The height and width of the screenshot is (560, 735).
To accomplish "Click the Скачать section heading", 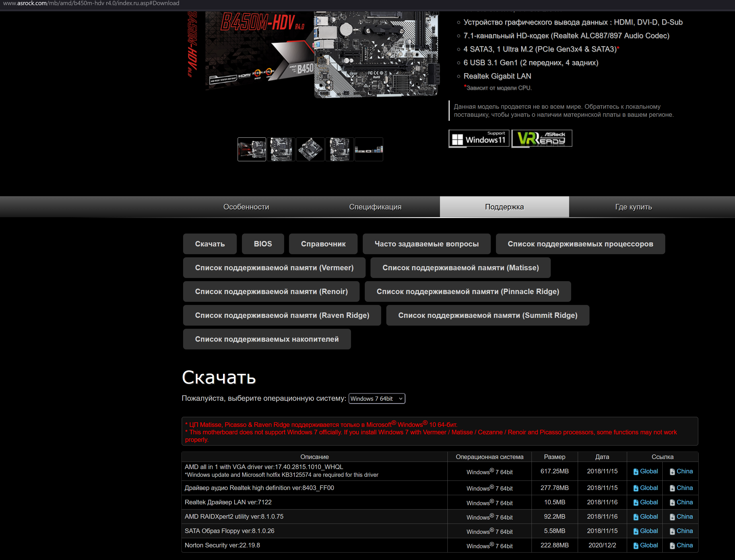I will (219, 377).
